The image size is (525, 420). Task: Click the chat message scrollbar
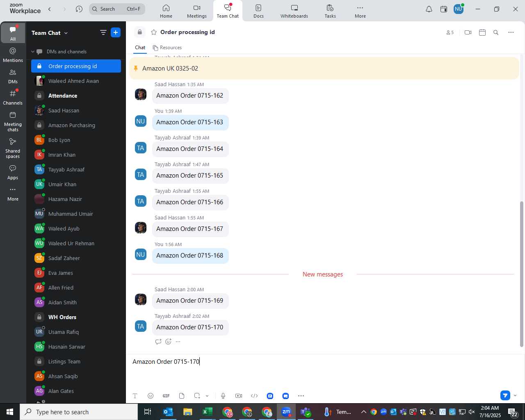click(x=522, y=274)
